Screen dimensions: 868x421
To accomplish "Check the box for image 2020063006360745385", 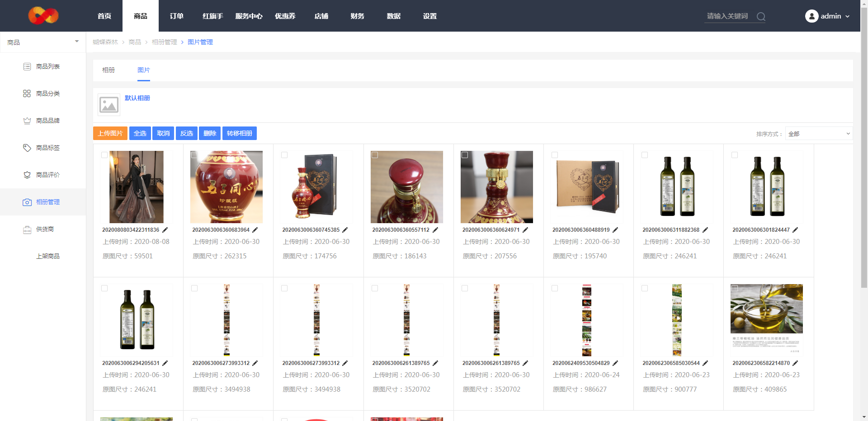I will coord(284,155).
